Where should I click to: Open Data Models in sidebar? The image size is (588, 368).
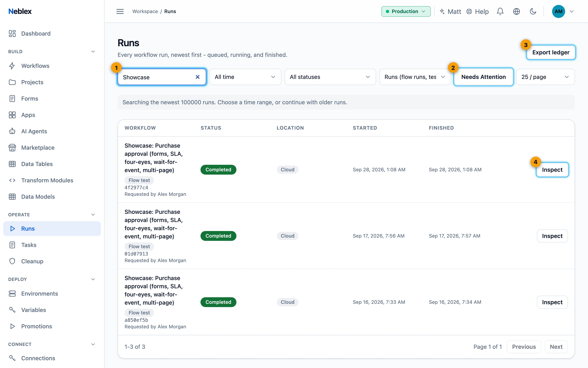tap(52, 197)
